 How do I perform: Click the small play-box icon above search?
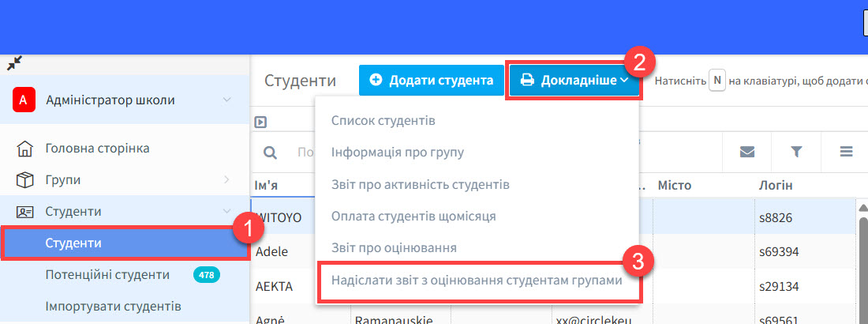click(260, 122)
